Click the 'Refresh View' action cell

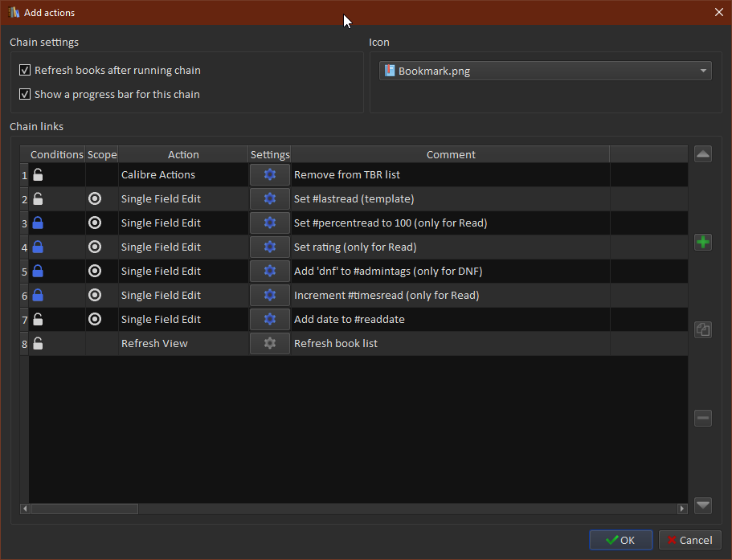[x=154, y=343]
